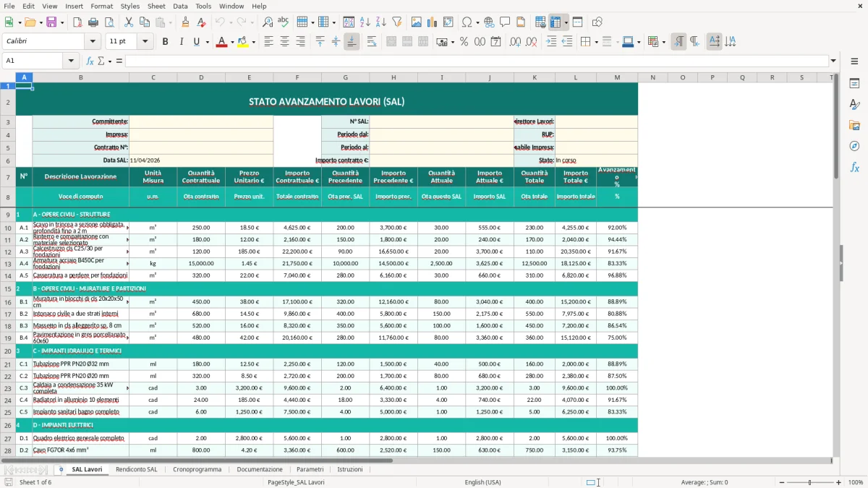Open the Font Color dropdown arrow

231,42
